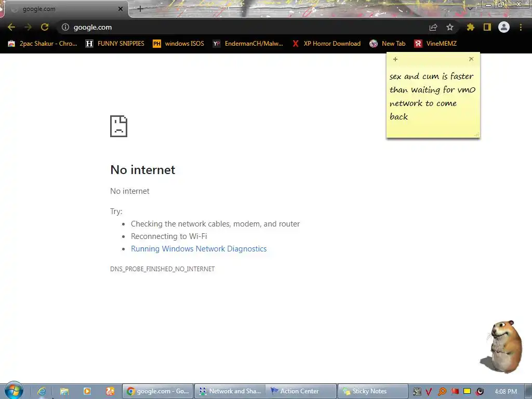Delete the sticky note with X
Screen dimensions: 532x399
pos(471,59)
